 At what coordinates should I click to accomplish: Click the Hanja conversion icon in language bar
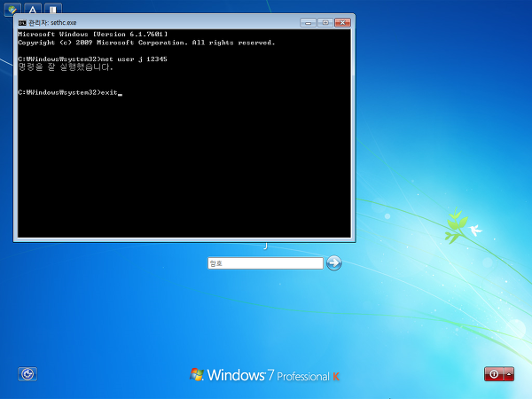click(53, 10)
